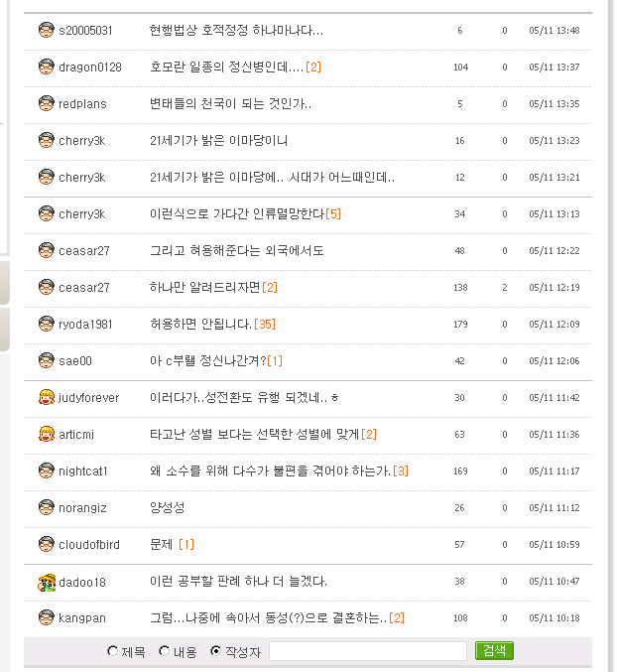
Task: Focus the search text input field
Action: (x=367, y=651)
